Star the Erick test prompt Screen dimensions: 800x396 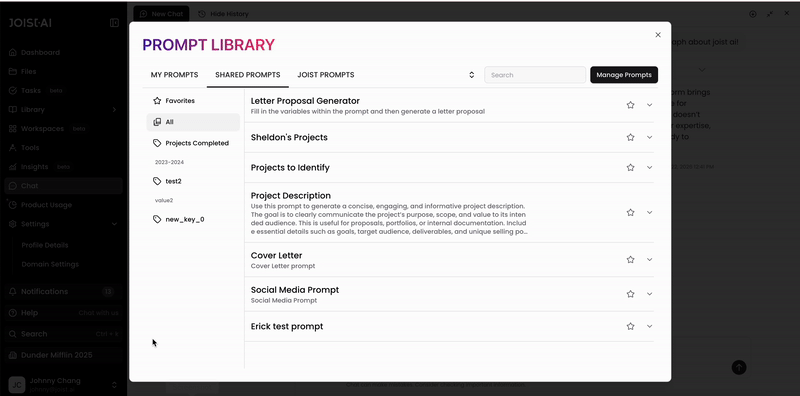pos(630,326)
